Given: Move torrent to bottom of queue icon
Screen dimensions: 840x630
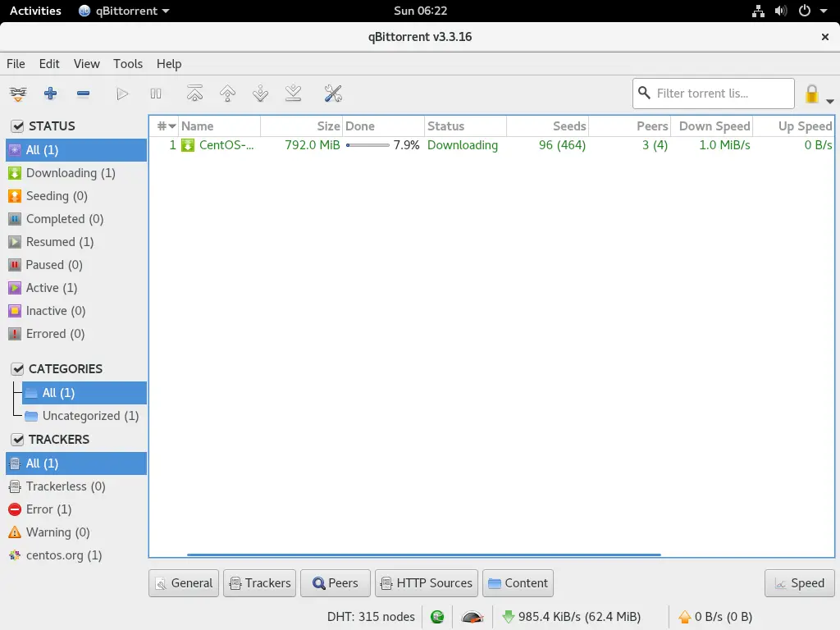Looking at the screenshot, I should [x=293, y=94].
